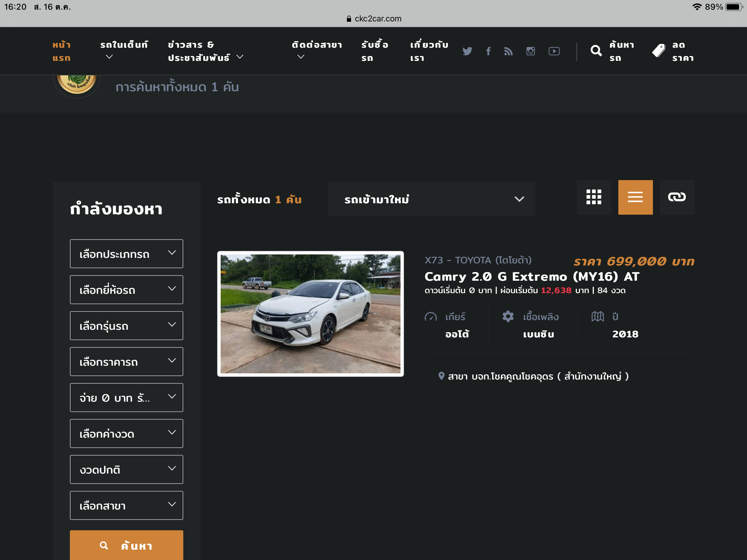Open the Twitter social icon
The image size is (747, 560).
467,51
